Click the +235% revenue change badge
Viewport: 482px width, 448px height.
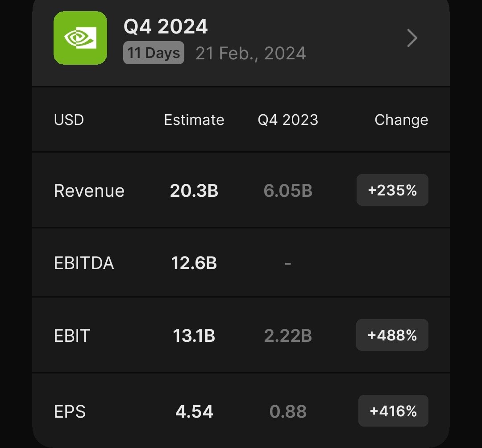coord(392,190)
